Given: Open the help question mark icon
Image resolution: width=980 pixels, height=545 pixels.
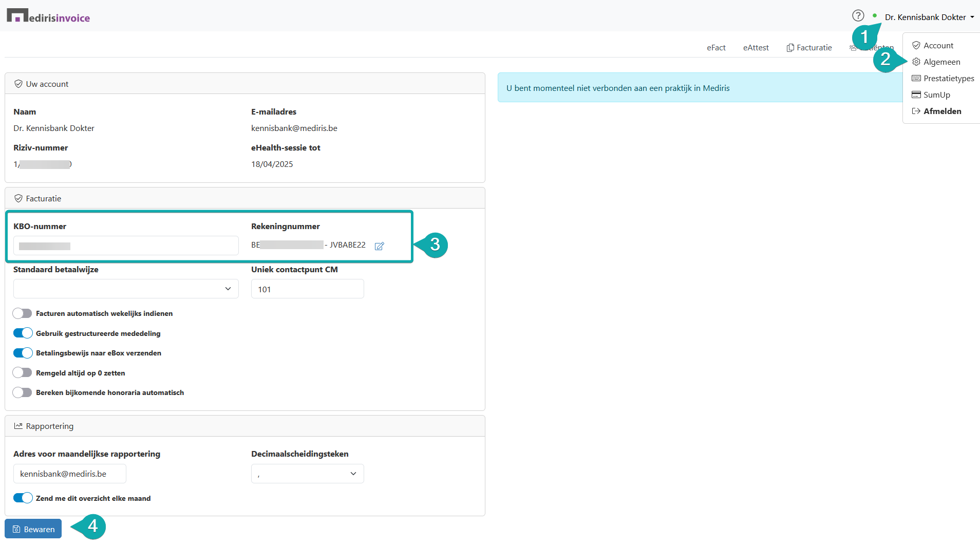Looking at the screenshot, I should 858,16.
